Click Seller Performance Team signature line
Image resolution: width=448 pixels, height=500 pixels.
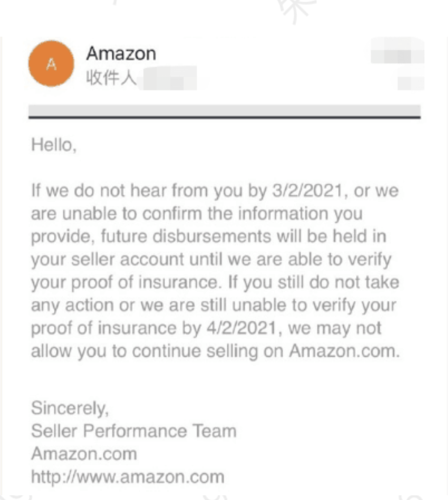[134, 431]
